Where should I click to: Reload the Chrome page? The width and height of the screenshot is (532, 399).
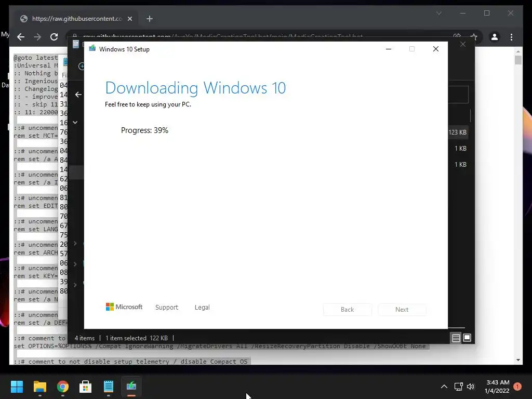click(54, 37)
